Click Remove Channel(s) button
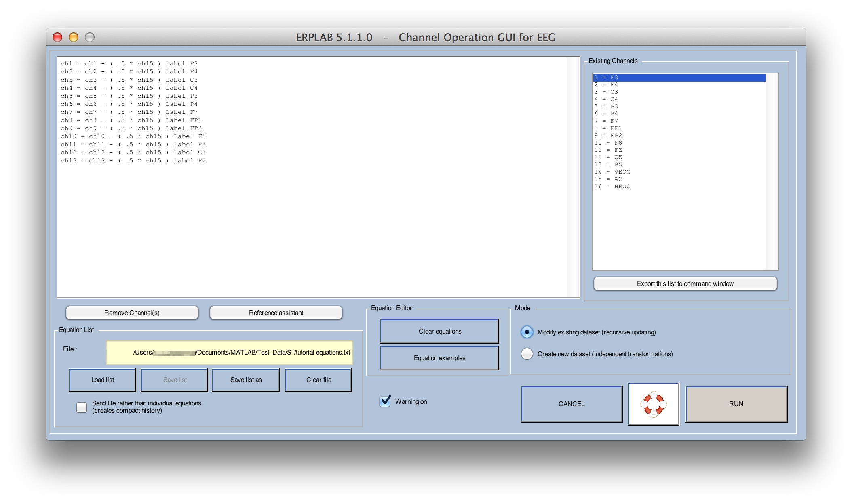The height and width of the screenshot is (504, 852). click(x=132, y=313)
